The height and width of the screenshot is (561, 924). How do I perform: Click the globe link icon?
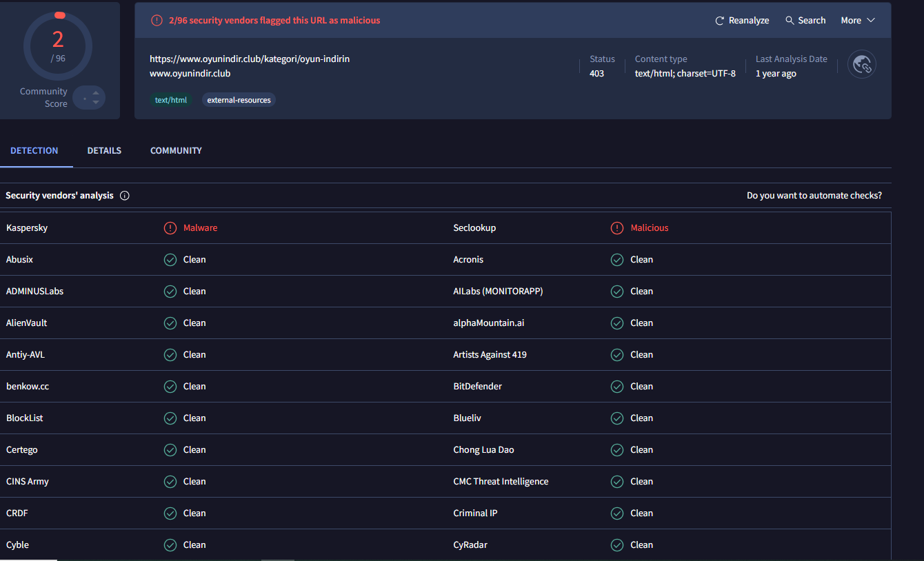tap(861, 65)
